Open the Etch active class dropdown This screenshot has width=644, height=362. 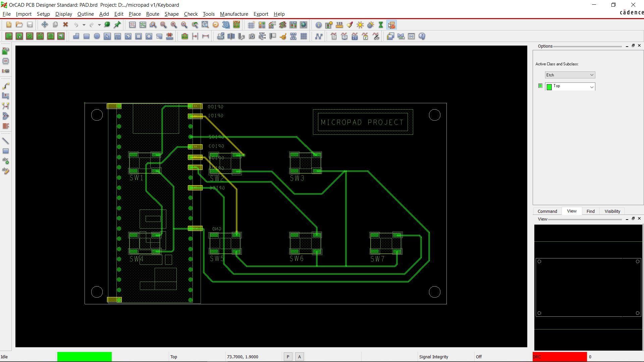tap(570, 75)
